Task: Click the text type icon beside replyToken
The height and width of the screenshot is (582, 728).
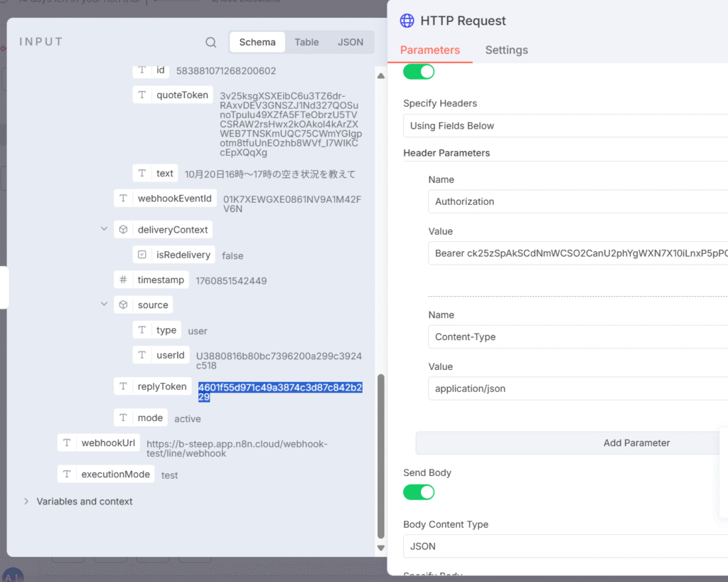Action: click(x=124, y=386)
